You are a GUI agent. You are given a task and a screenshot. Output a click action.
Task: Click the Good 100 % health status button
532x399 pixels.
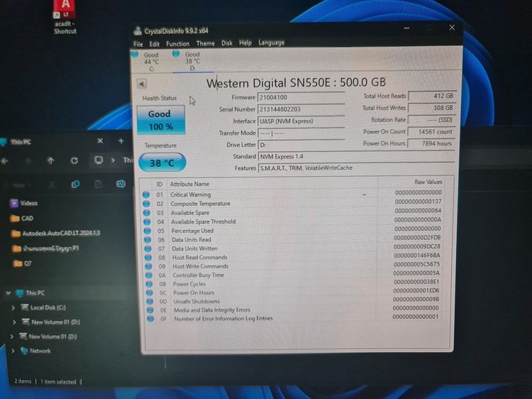pos(161,120)
